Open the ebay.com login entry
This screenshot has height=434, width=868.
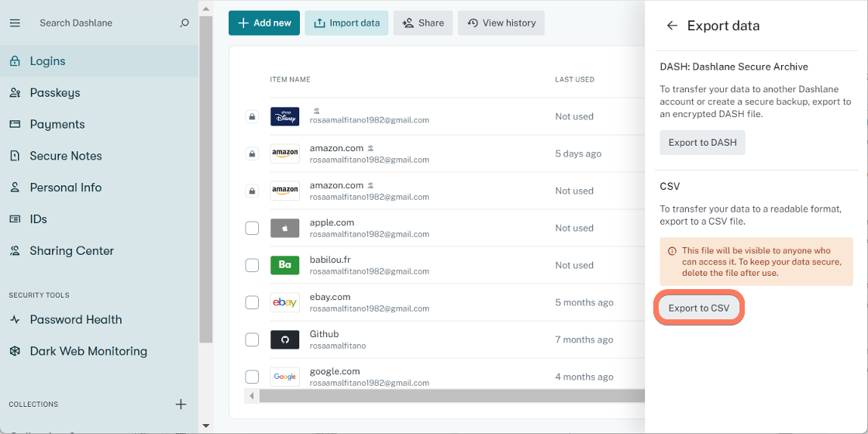tap(330, 297)
